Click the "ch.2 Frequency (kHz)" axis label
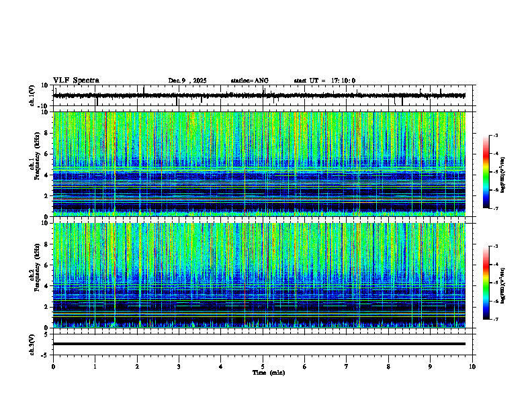This screenshot has width=532, height=411. pyautogui.click(x=35, y=267)
